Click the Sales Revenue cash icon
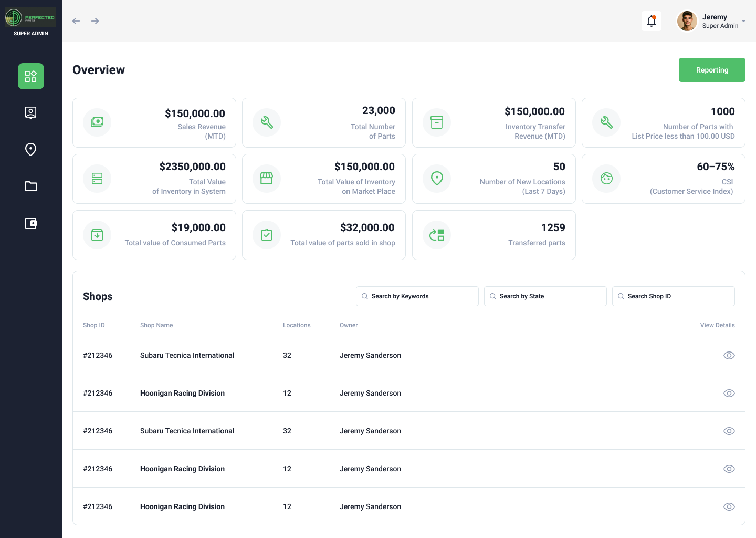756x538 pixels. (97, 122)
